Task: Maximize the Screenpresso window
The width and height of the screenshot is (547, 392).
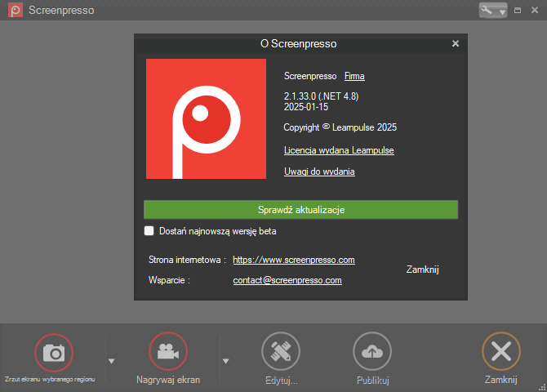Action: [518, 11]
